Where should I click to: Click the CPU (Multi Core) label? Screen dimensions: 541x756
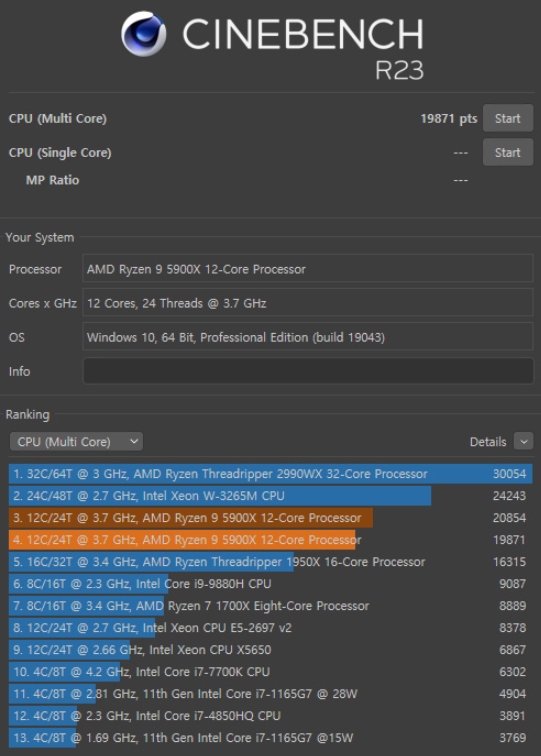click(x=58, y=119)
